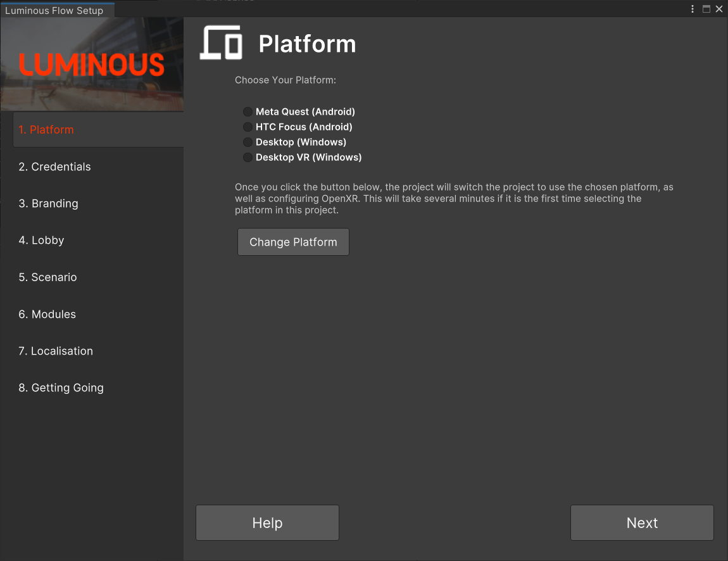Image resolution: width=728 pixels, height=561 pixels.
Task: Click the Platform devices icon in header
Action: coord(221,43)
